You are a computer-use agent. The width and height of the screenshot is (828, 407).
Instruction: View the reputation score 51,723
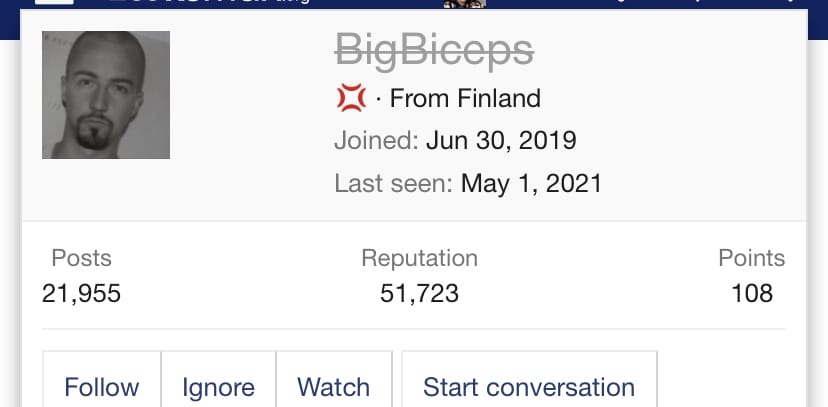point(419,293)
